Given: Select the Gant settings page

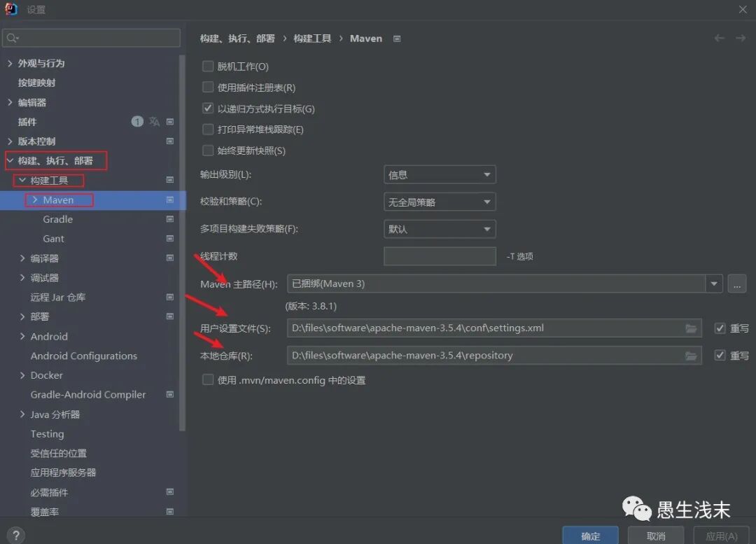Looking at the screenshot, I should 53,239.
